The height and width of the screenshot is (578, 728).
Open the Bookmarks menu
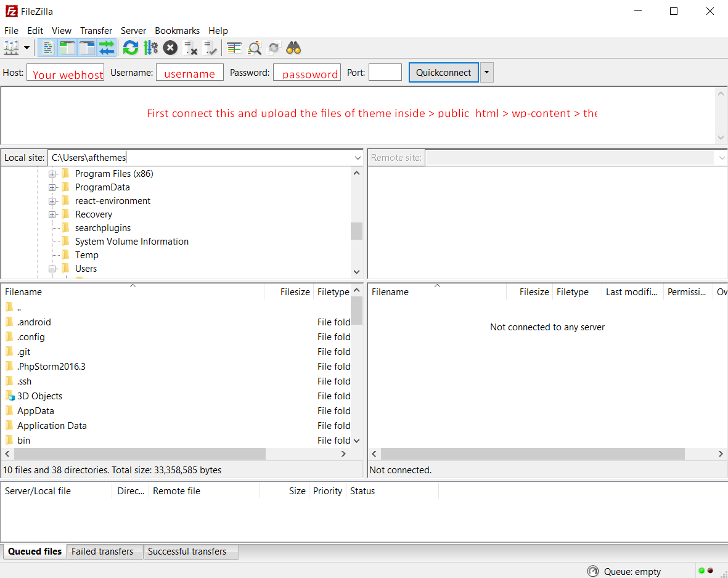click(177, 31)
